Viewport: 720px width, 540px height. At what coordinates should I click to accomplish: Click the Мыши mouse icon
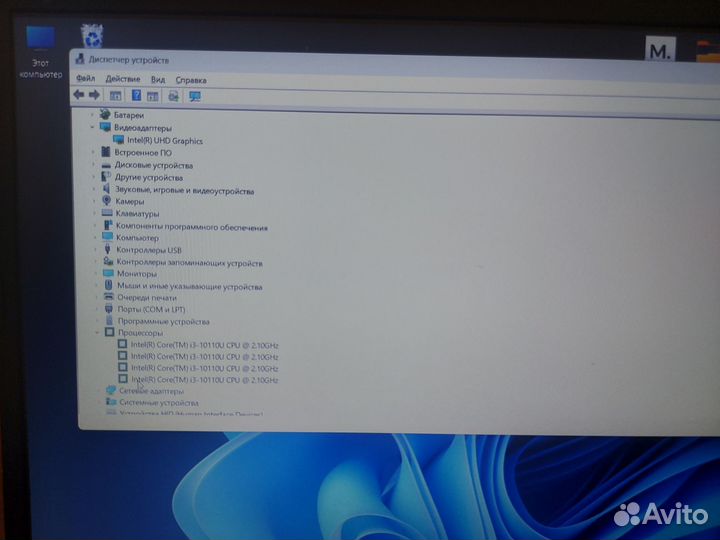point(108,285)
